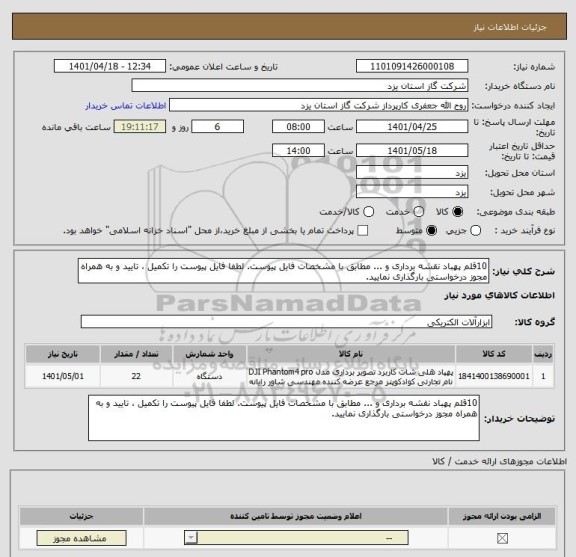This screenshot has width=576, height=557.
Task: Toggle the mandatory license checkbox
Action: [x=502, y=539]
